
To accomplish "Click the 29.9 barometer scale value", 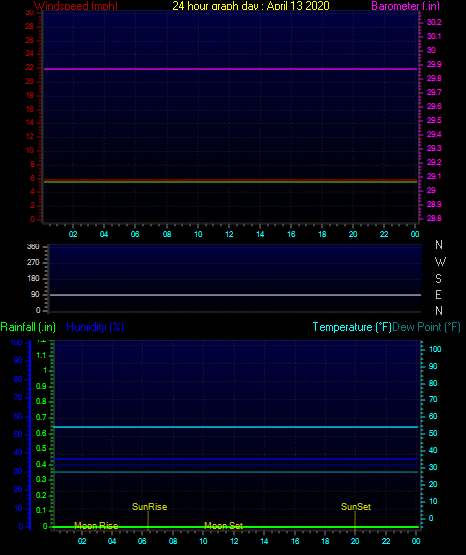I will tap(434, 64).
